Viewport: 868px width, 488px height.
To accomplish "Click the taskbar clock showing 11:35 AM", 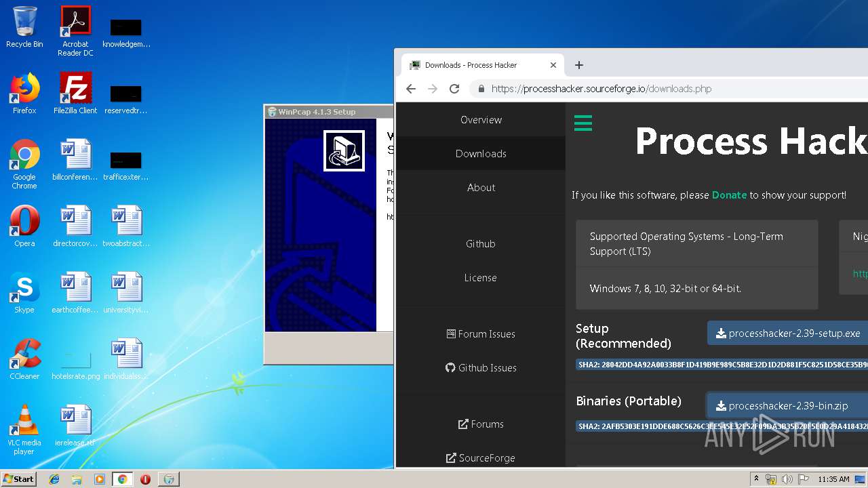I will (833, 479).
